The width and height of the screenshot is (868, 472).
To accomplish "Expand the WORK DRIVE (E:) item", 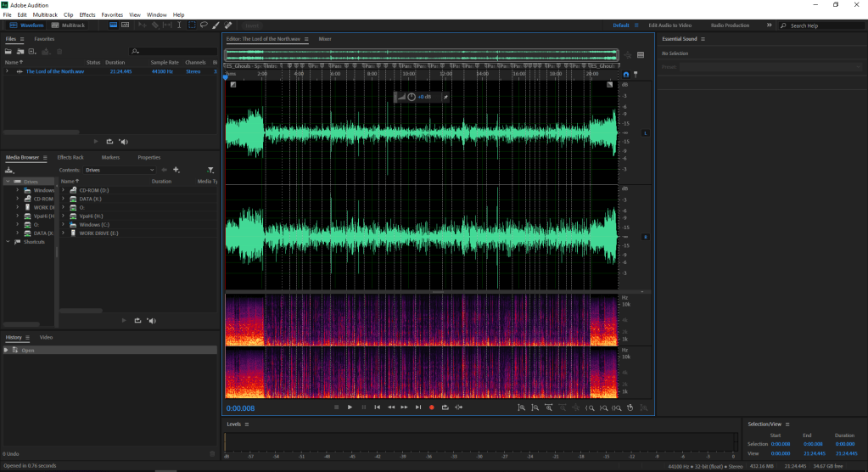I will click(x=64, y=233).
